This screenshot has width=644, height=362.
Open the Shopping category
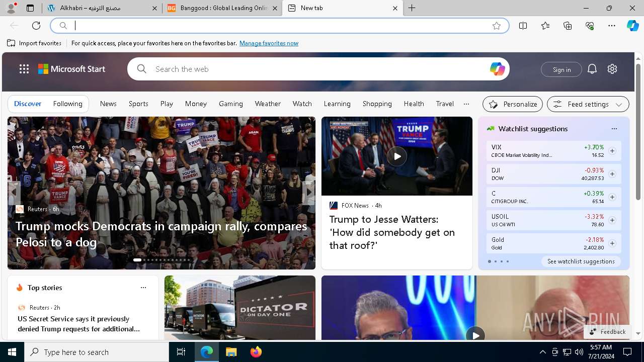point(377,104)
